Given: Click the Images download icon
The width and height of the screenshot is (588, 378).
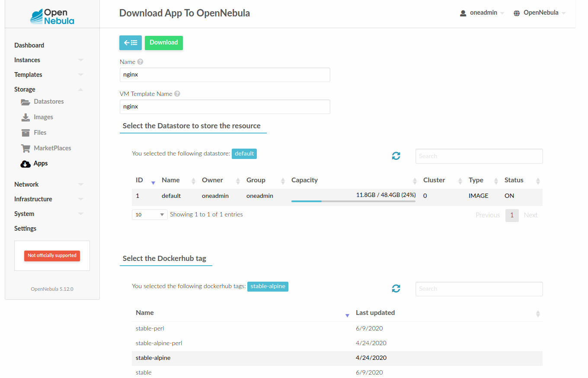Looking at the screenshot, I should point(26,117).
